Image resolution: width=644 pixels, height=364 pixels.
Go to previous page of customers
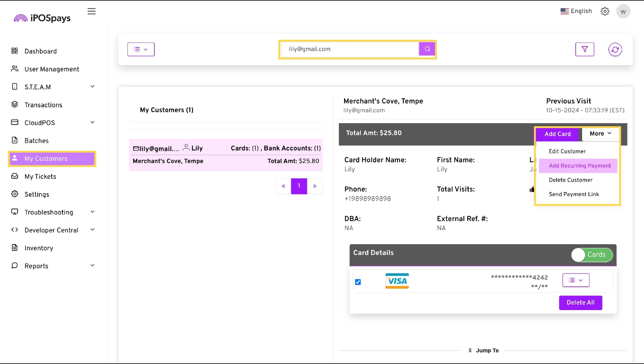(x=283, y=186)
